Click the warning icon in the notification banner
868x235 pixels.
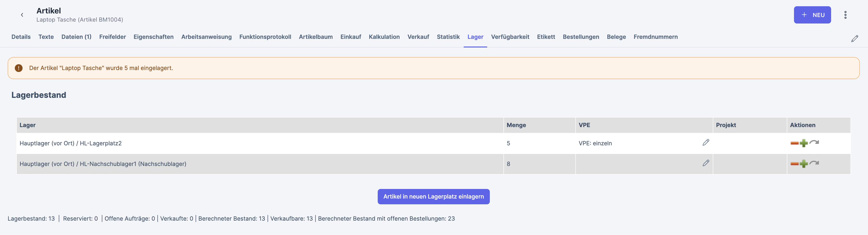point(18,68)
